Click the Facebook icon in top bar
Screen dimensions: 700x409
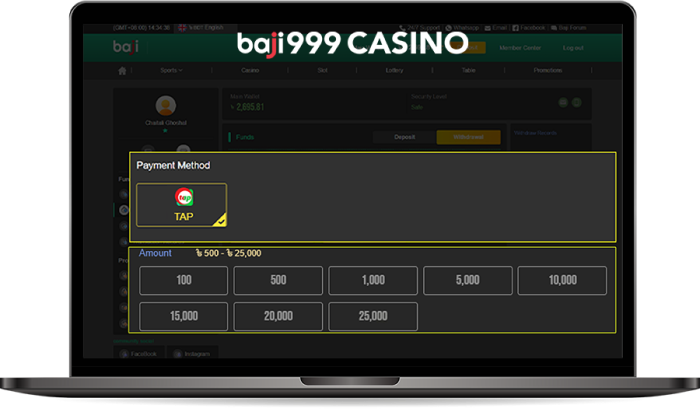click(516, 28)
